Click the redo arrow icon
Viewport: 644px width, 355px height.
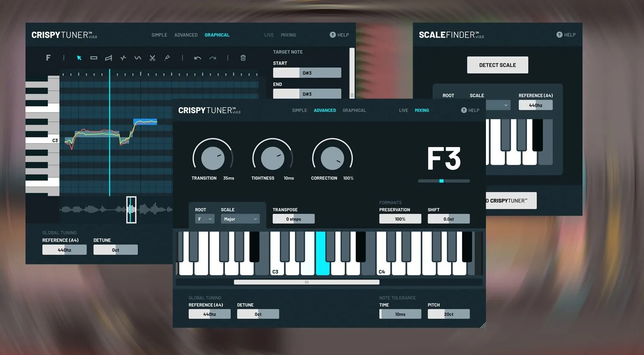(x=212, y=58)
